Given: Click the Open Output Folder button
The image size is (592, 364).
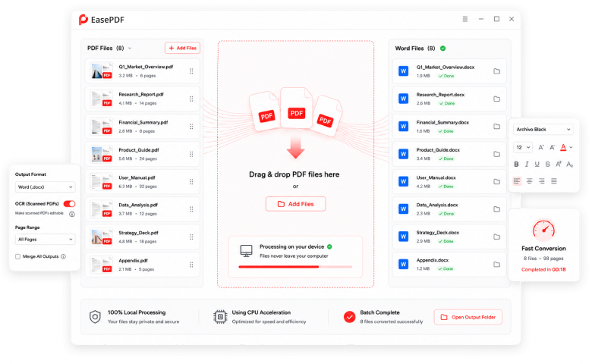Looking at the screenshot, I should [x=468, y=317].
